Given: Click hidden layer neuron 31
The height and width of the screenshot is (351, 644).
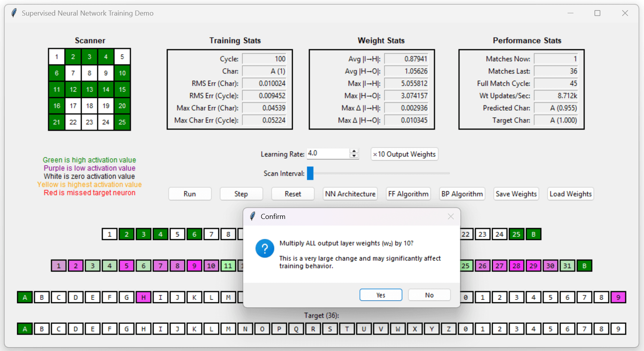Looking at the screenshot, I should pyautogui.click(x=567, y=266).
